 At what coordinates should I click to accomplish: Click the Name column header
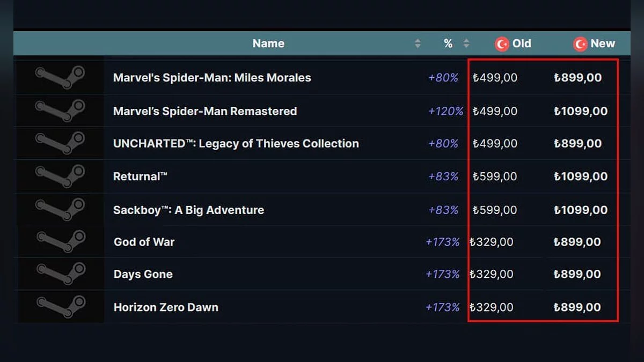pyautogui.click(x=268, y=43)
